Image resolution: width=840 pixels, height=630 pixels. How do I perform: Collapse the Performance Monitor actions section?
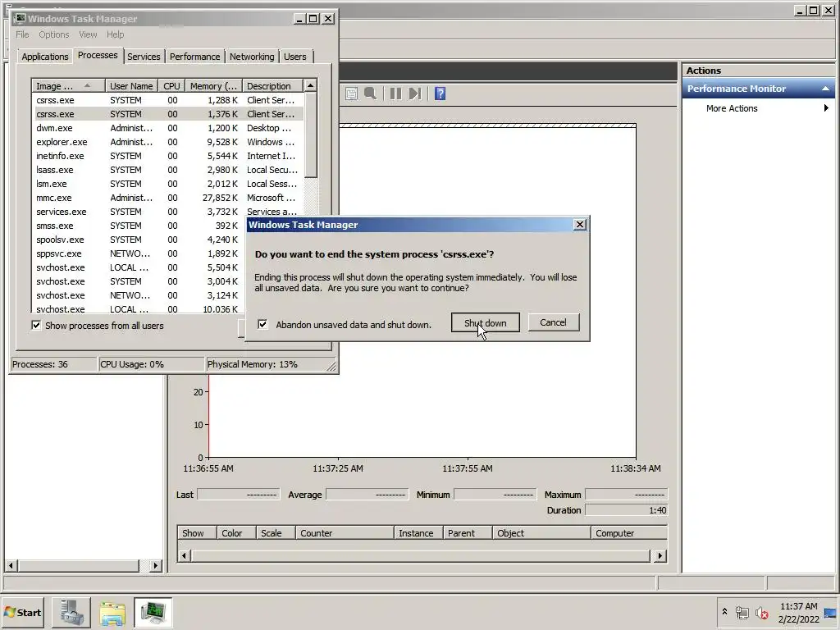[x=825, y=89]
